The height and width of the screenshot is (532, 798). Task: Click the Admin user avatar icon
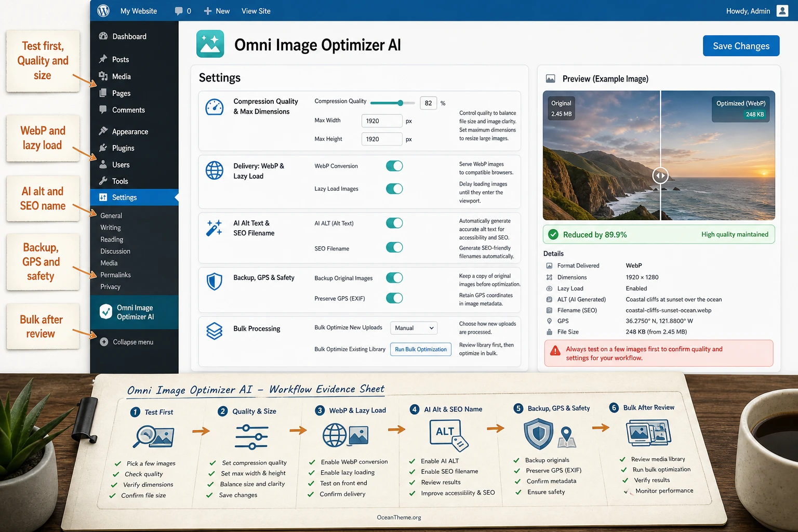[x=782, y=10]
